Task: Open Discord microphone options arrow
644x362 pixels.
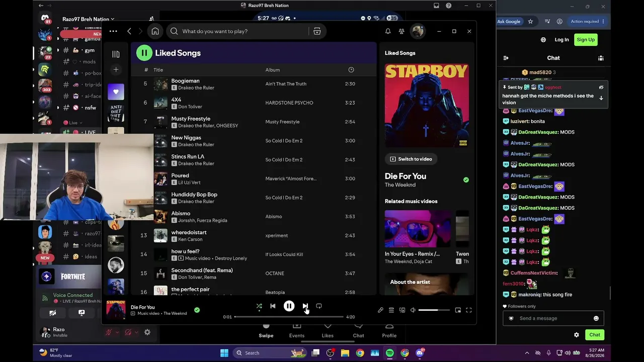Action: pyautogui.click(x=117, y=332)
